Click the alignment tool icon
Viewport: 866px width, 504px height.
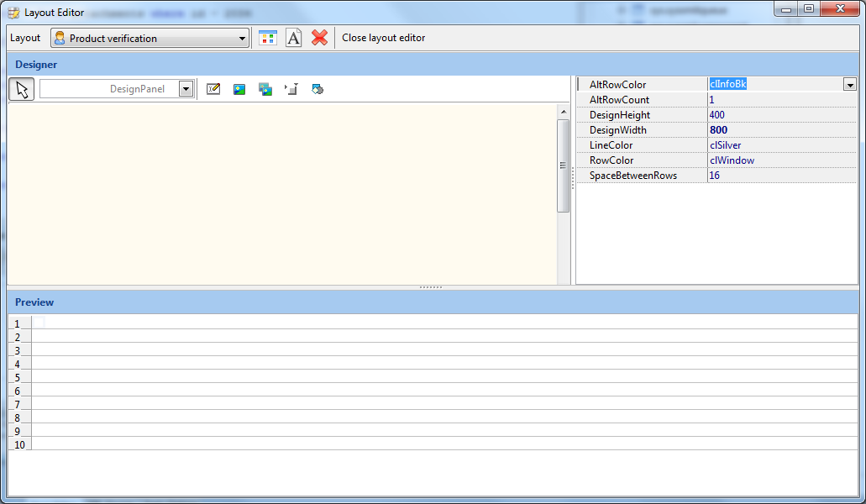click(x=291, y=89)
